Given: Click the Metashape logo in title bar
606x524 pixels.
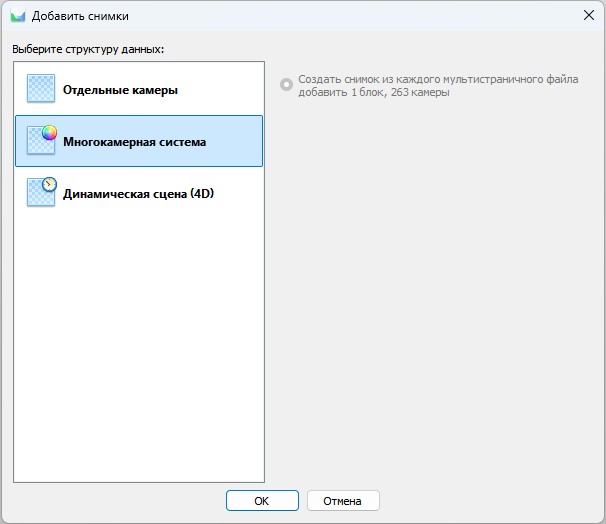Looking at the screenshot, I should [18, 16].
